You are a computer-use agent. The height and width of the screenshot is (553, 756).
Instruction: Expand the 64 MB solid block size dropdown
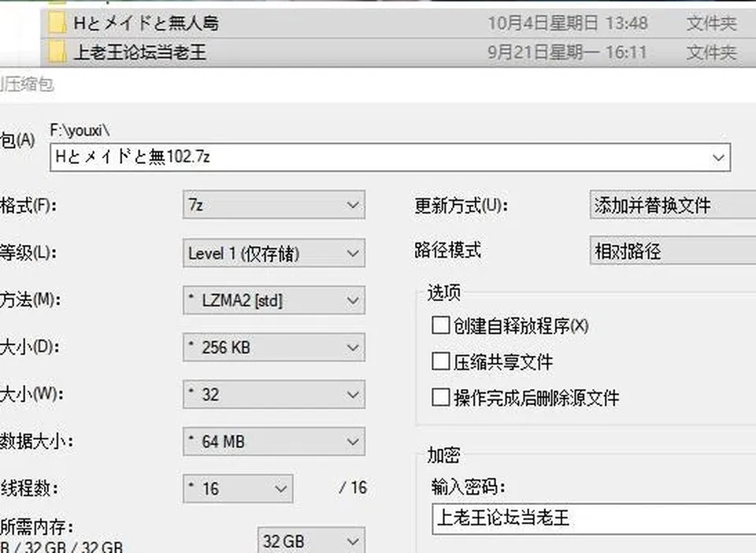tap(274, 441)
